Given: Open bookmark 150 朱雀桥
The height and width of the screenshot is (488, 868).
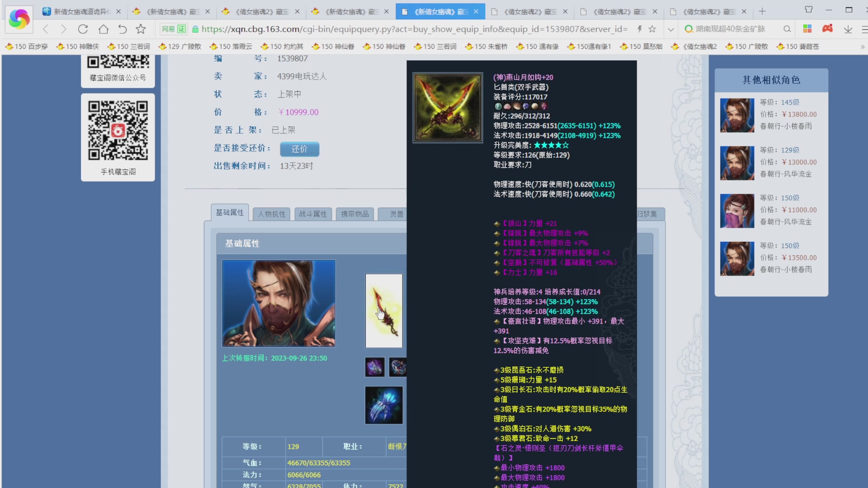Looking at the screenshot, I should coord(486,47).
